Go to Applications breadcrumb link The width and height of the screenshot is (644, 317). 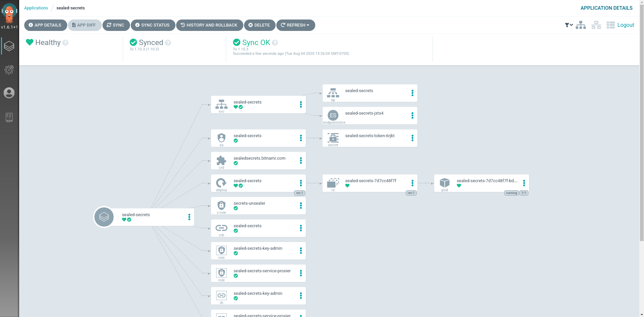pyautogui.click(x=36, y=8)
